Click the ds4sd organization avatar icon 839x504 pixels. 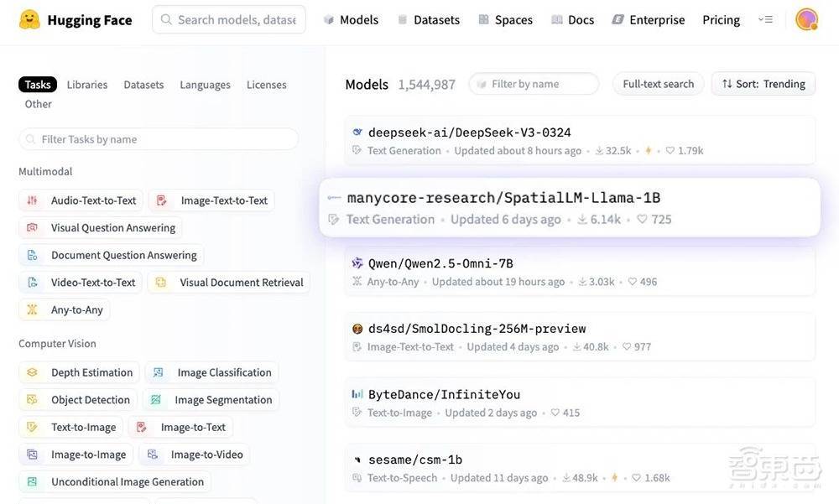pyautogui.click(x=357, y=329)
